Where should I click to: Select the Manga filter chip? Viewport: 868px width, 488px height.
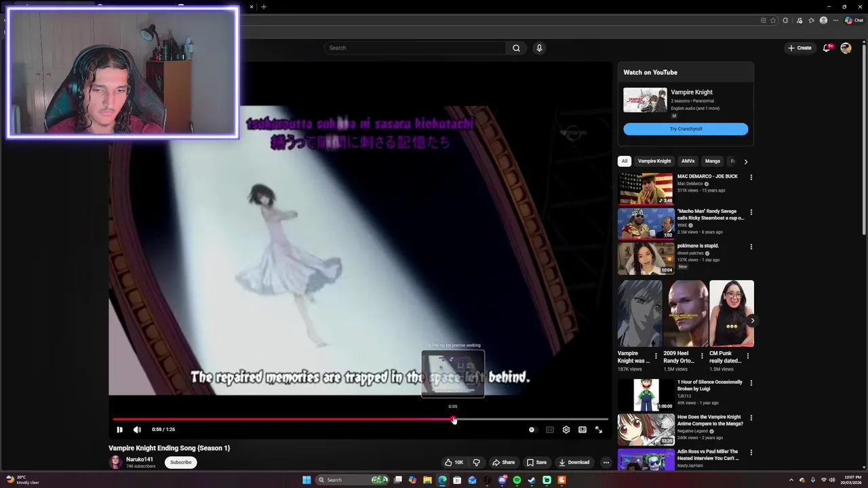(x=712, y=161)
